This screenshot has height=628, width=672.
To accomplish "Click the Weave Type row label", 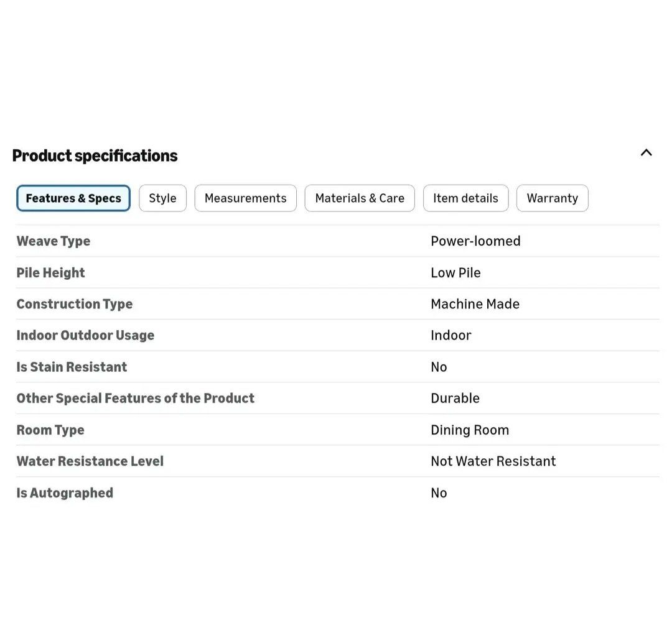I will coord(54,241).
